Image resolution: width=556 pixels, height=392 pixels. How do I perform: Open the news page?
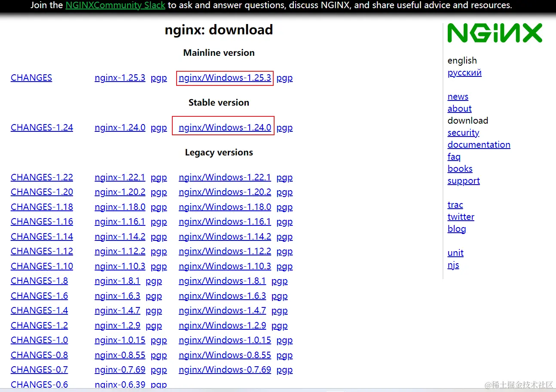[458, 97]
